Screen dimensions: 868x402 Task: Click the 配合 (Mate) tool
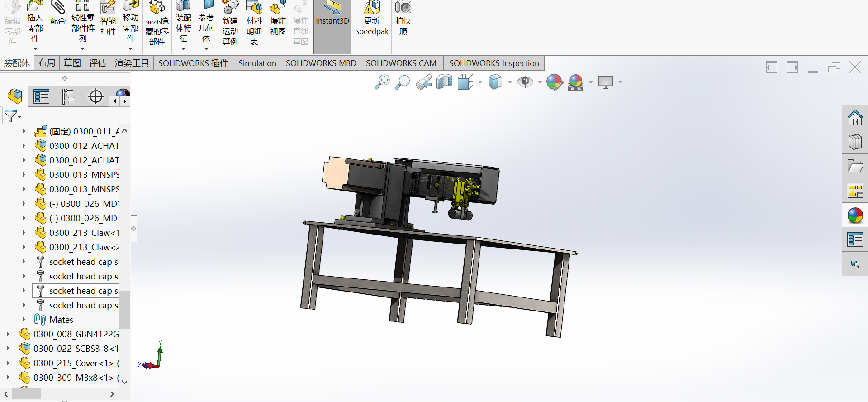(x=57, y=14)
